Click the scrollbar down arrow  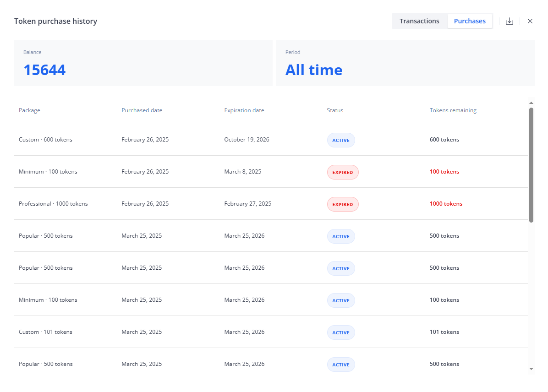click(531, 369)
